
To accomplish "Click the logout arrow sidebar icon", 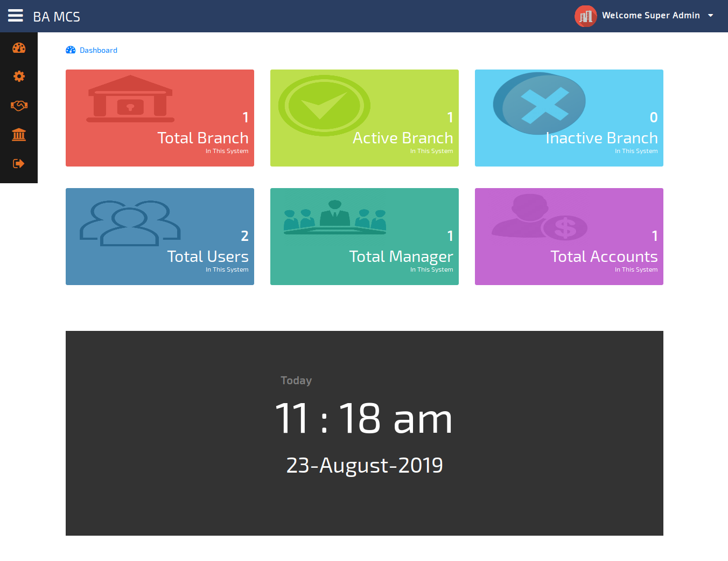I will point(19,163).
